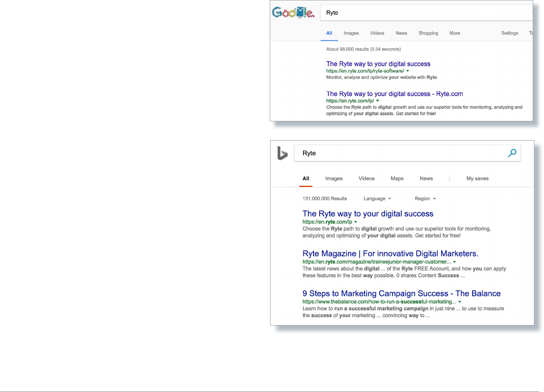
Task: Click snippet 'Monitor, analyze and optimize your website'
Action: 382,77
